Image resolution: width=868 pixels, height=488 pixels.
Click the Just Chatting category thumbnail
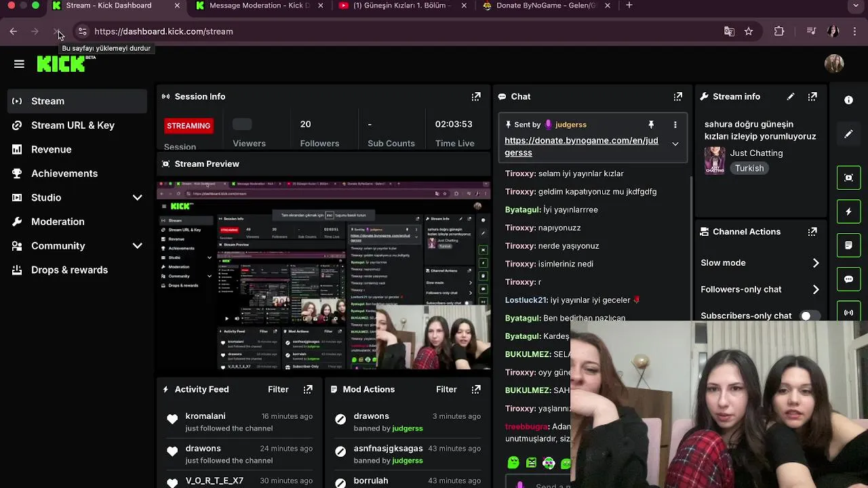[715, 161]
